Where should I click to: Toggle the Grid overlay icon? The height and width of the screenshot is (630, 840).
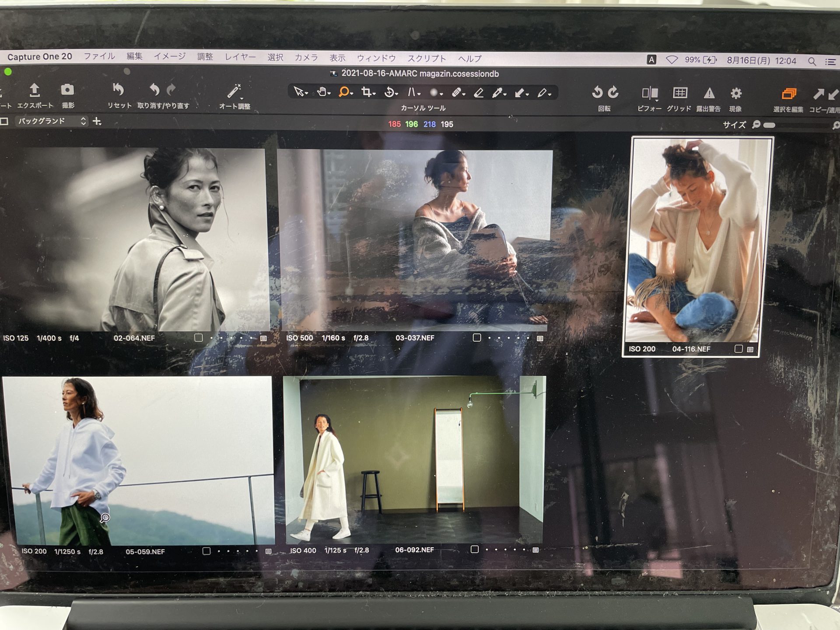(x=679, y=93)
